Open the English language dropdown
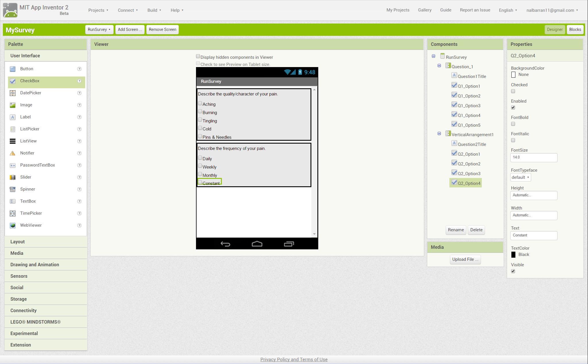Image resolution: width=588 pixels, height=364 pixels. (x=508, y=10)
